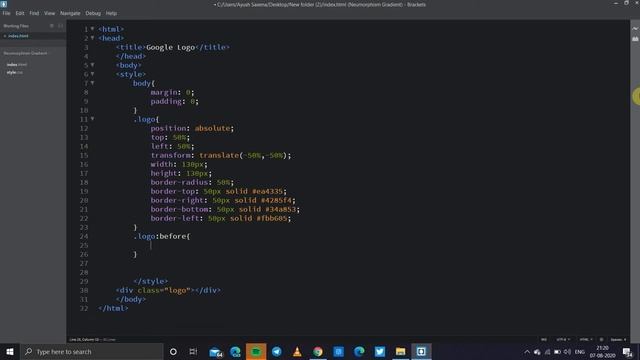The height and width of the screenshot is (360, 640).
Task: Open battery status tray icon
Action: click(557, 352)
